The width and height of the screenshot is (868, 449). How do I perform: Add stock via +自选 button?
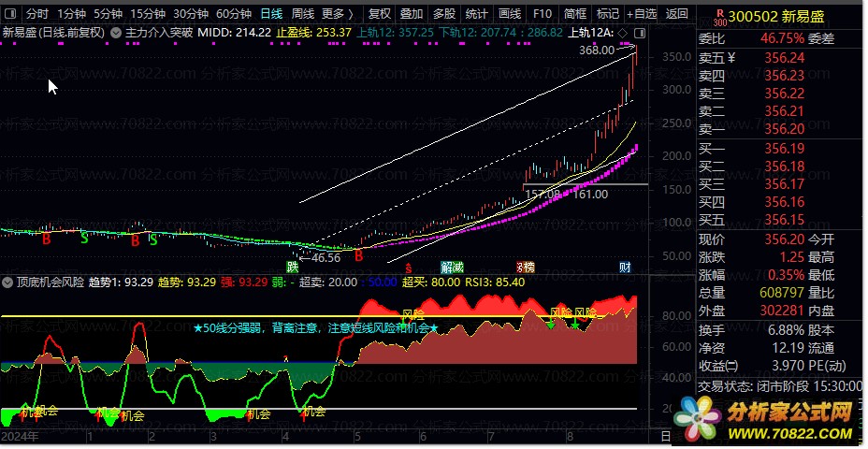(642, 14)
